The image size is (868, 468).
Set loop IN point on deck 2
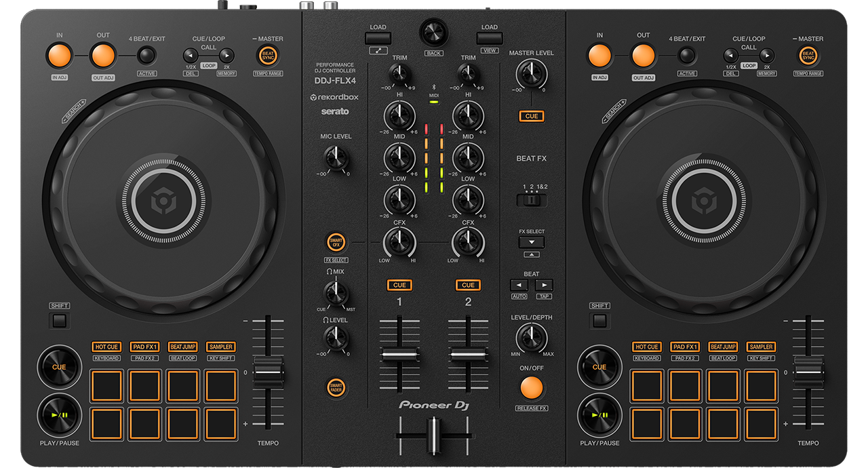600,56
